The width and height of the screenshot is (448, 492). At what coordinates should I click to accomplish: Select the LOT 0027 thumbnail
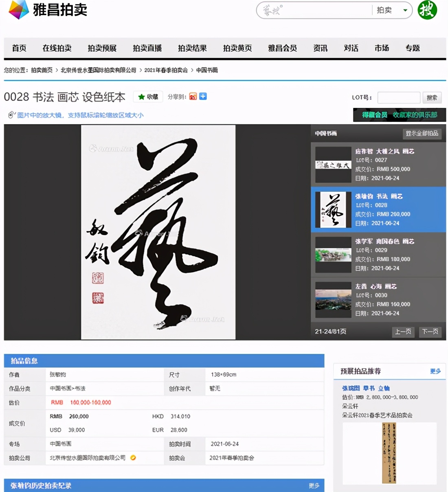pyautogui.click(x=333, y=165)
